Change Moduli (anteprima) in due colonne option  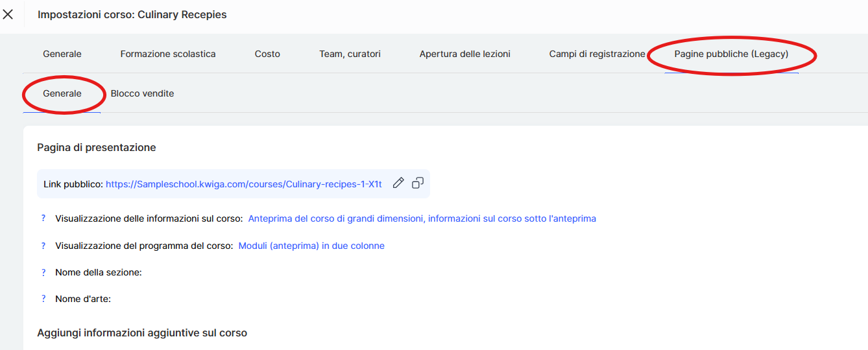(311, 246)
